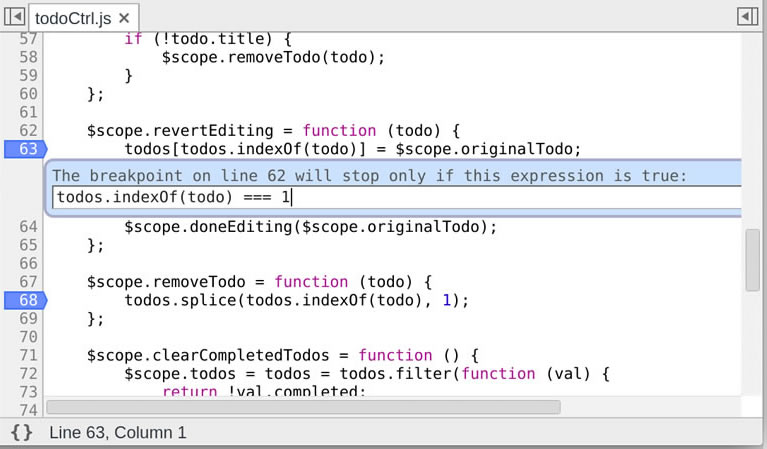
Task: Pretty print the source code
Action: click(x=21, y=432)
